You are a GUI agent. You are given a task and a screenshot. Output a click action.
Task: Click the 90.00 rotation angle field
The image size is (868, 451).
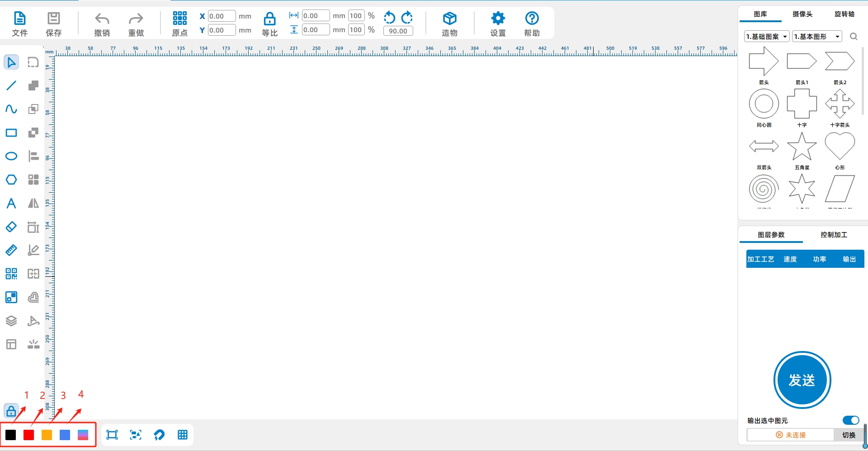tap(398, 31)
